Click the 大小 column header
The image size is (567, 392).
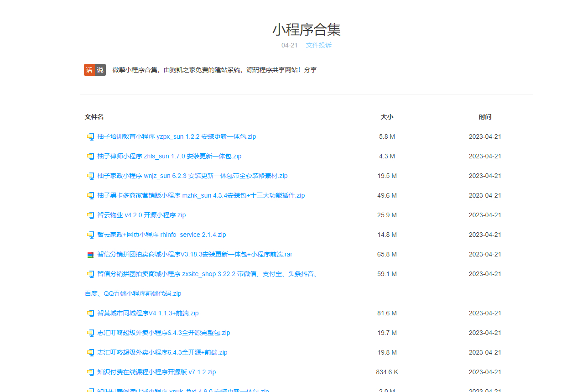[x=387, y=117]
